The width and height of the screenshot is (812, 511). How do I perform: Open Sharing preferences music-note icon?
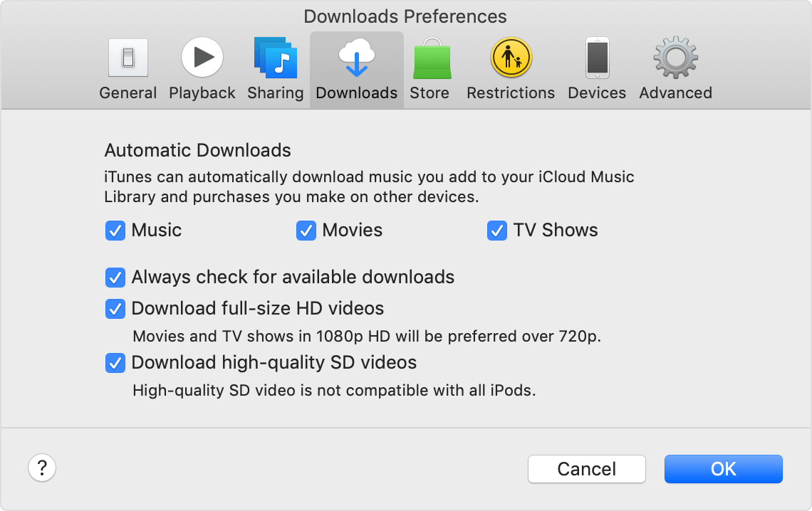pyautogui.click(x=276, y=58)
